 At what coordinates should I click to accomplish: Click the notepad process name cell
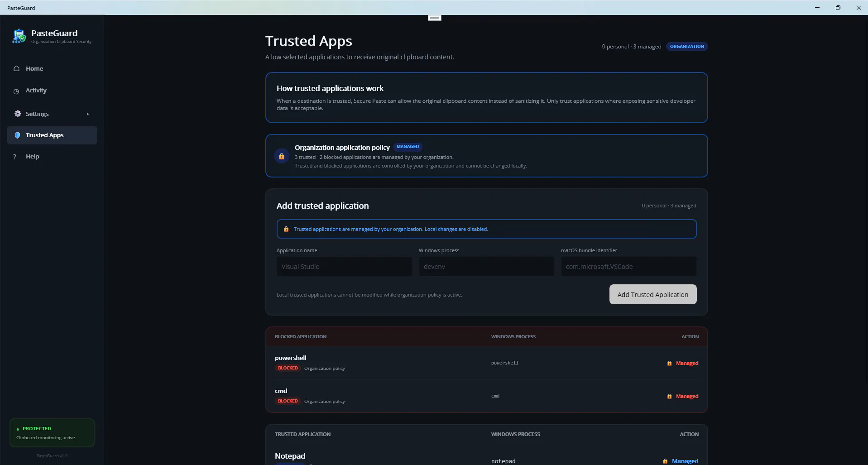pos(504,461)
